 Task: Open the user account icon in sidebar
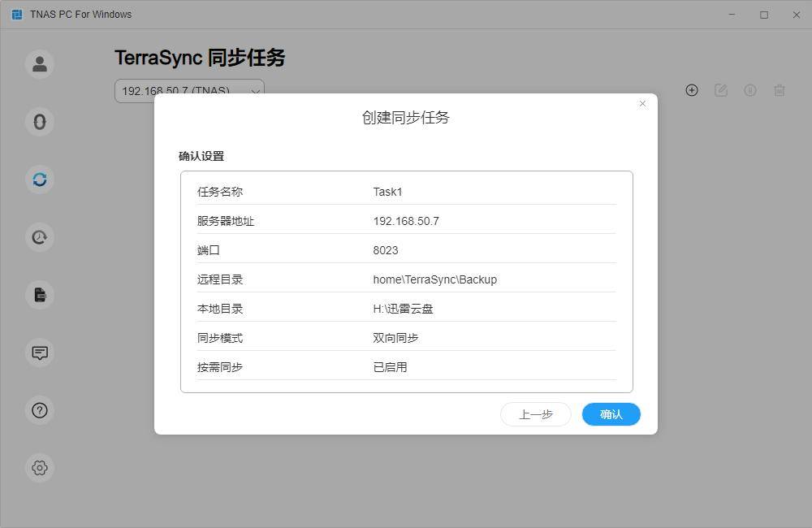pyautogui.click(x=40, y=64)
